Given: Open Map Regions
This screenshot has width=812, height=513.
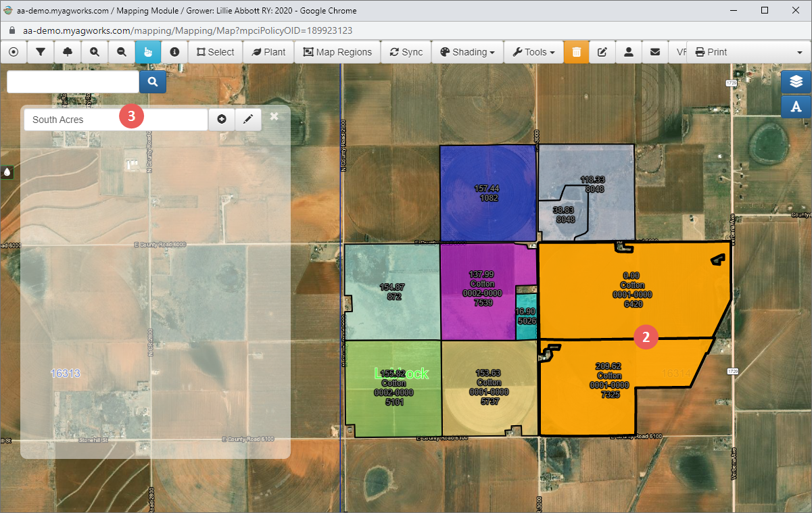Looking at the screenshot, I should click(x=338, y=52).
